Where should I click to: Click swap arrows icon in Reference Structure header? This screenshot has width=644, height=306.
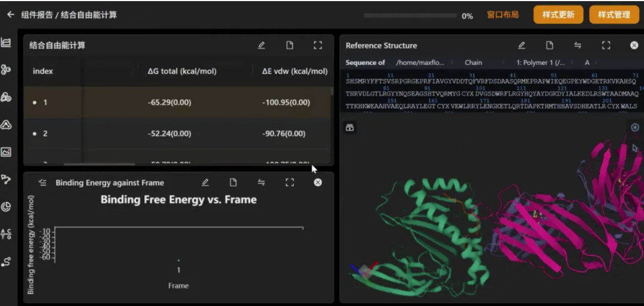tap(578, 46)
